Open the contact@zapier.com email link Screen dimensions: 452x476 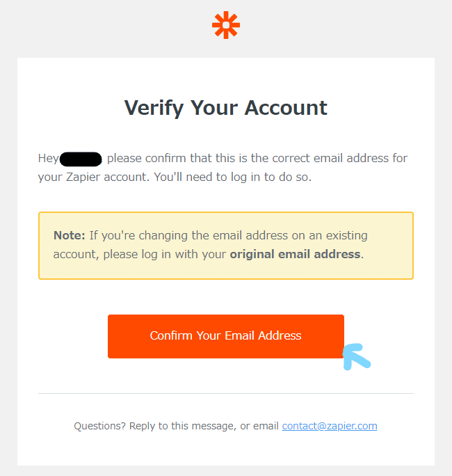click(330, 426)
